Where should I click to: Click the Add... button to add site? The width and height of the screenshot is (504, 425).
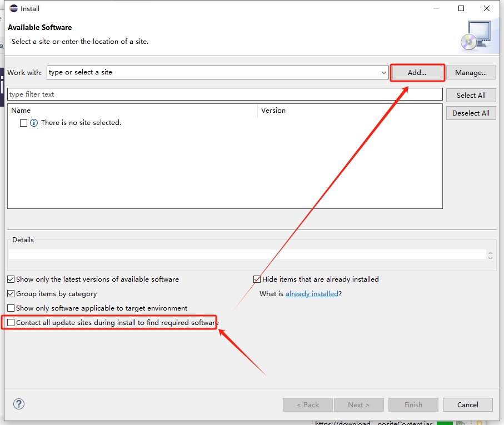point(417,73)
